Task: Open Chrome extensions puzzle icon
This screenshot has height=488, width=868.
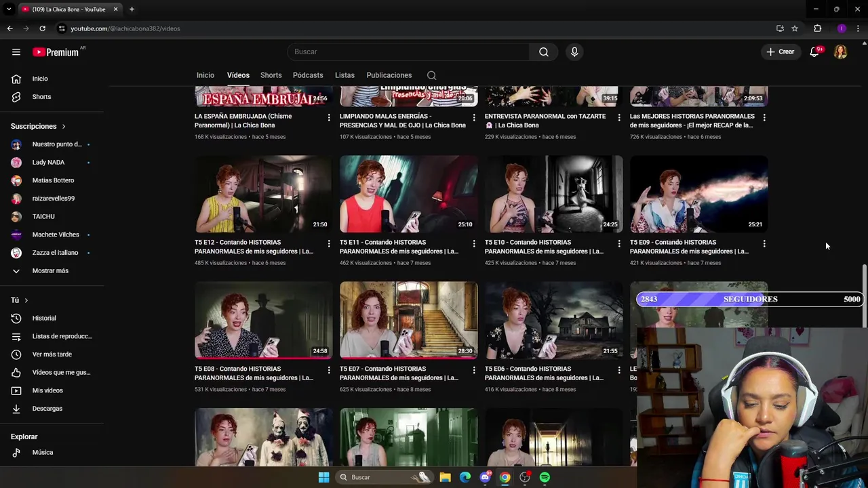Action: click(817, 28)
